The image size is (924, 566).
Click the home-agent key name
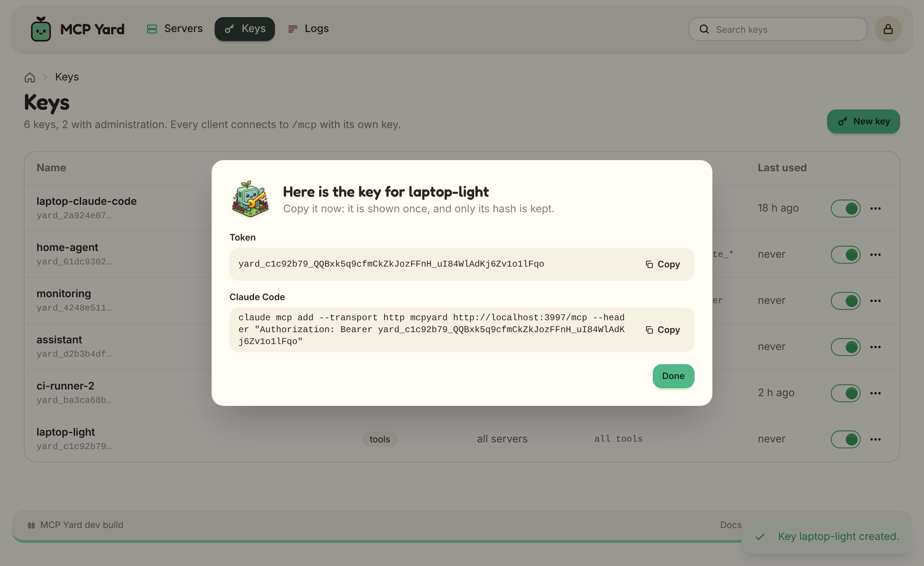(67, 247)
